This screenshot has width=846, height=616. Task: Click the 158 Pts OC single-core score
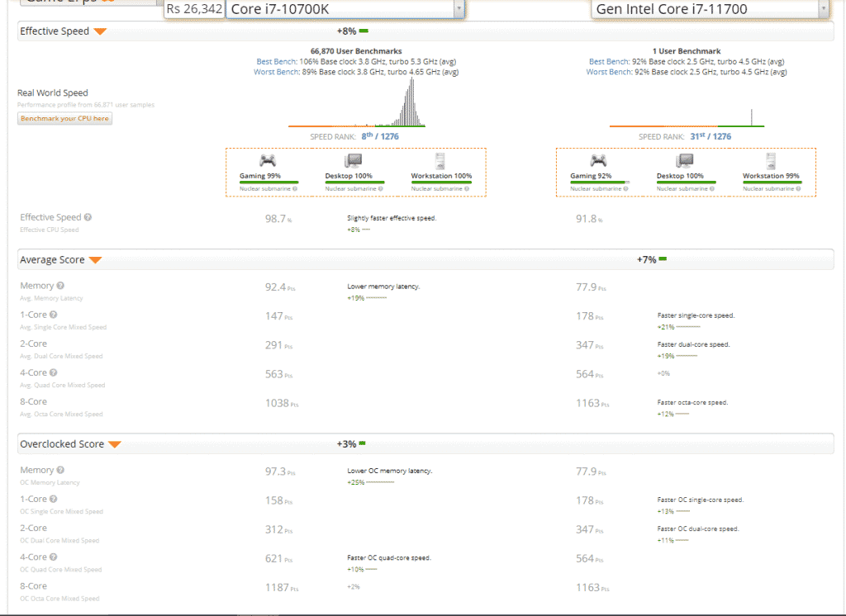coord(278,500)
